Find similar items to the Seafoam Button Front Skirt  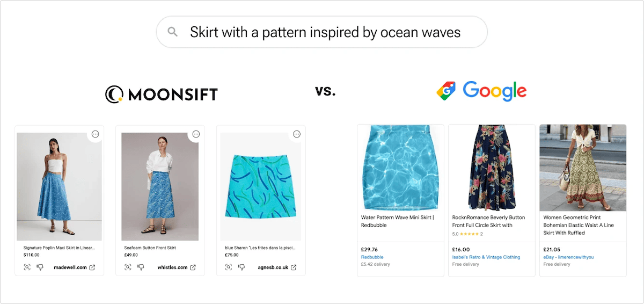[x=128, y=267]
